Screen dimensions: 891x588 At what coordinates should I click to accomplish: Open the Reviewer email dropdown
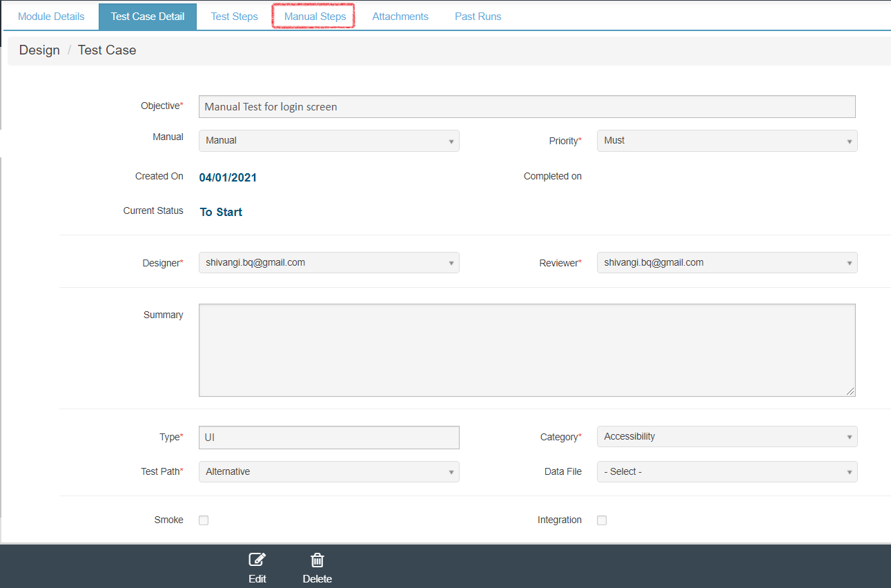(727, 263)
